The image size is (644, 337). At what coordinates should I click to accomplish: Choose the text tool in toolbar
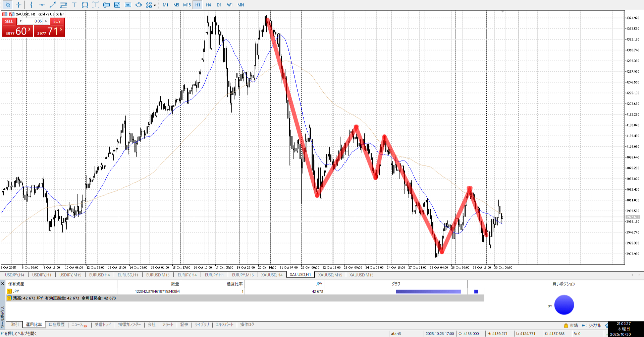coord(74,5)
